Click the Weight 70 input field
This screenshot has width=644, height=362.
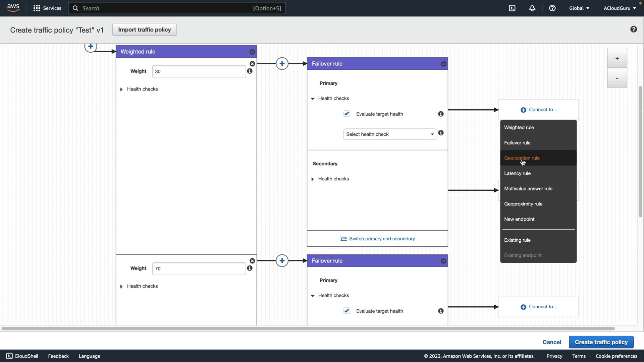pos(199,268)
